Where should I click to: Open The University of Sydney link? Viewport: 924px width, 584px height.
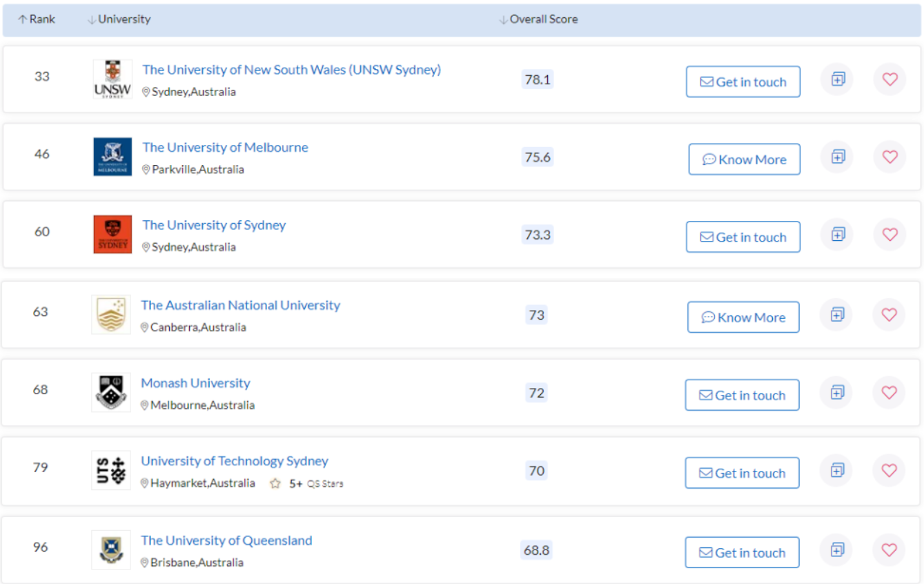(214, 225)
